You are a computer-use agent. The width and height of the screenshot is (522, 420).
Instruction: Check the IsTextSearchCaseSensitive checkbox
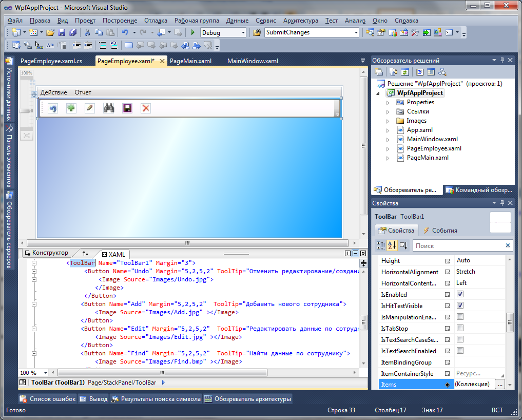[x=460, y=339]
